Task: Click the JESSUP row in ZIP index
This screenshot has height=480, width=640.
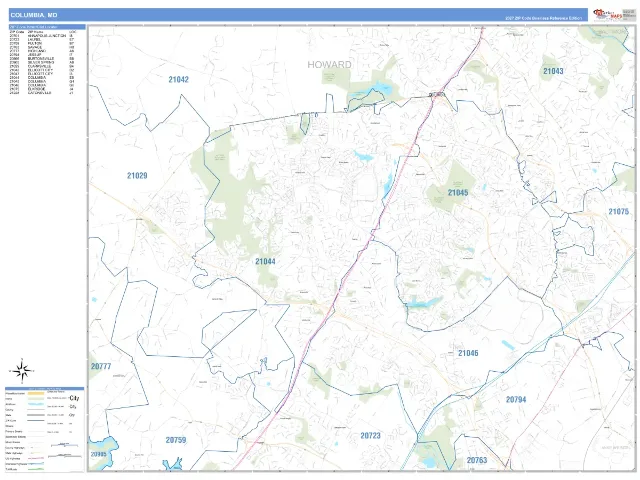Action: [42, 55]
